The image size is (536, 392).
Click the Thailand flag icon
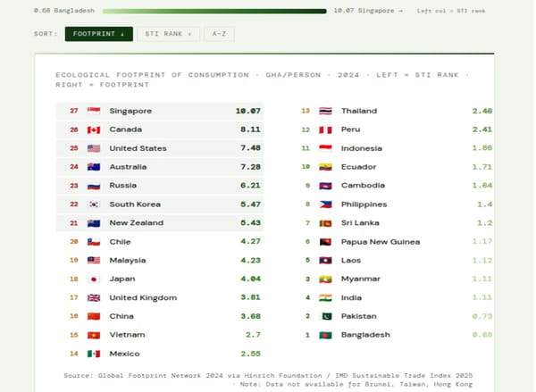(325, 111)
